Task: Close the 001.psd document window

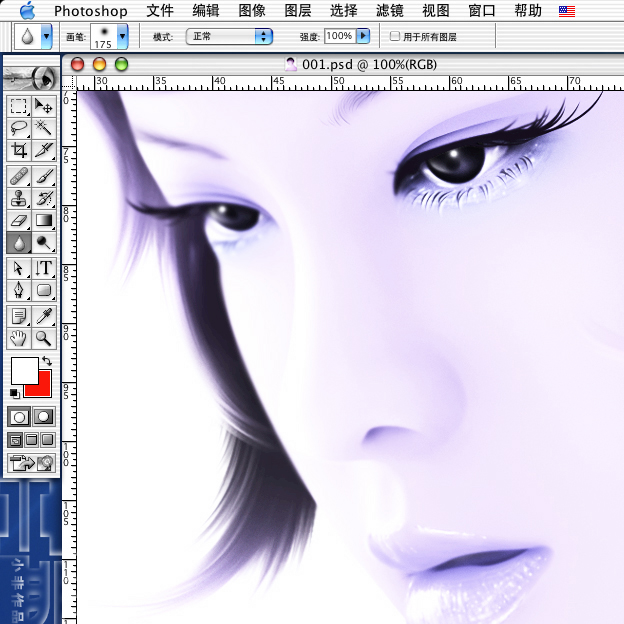Action: pos(77,64)
